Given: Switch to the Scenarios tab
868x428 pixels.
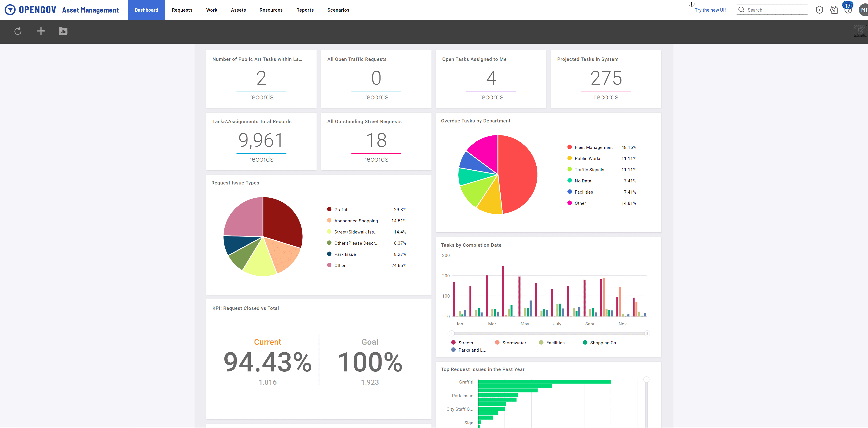Looking at the screenshot, I should coord(338,10).
